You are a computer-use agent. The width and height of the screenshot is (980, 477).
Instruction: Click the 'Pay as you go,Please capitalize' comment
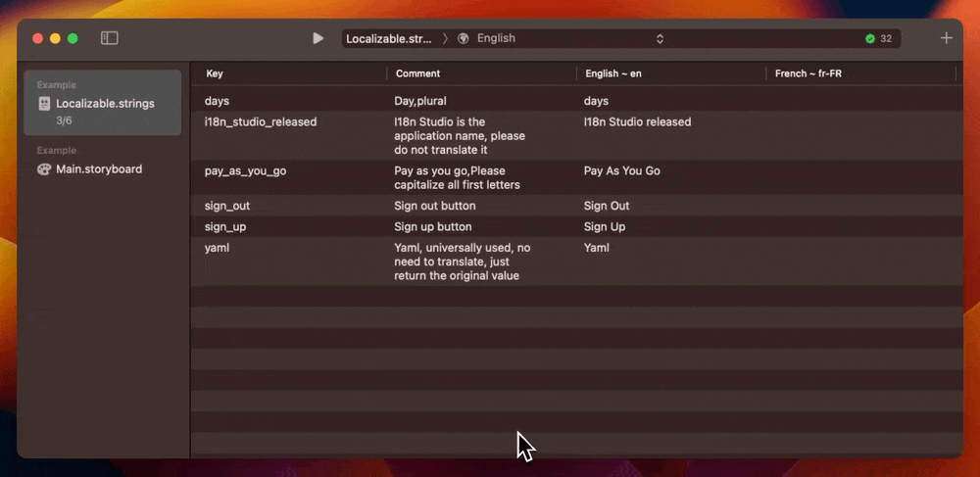[458, 178]
